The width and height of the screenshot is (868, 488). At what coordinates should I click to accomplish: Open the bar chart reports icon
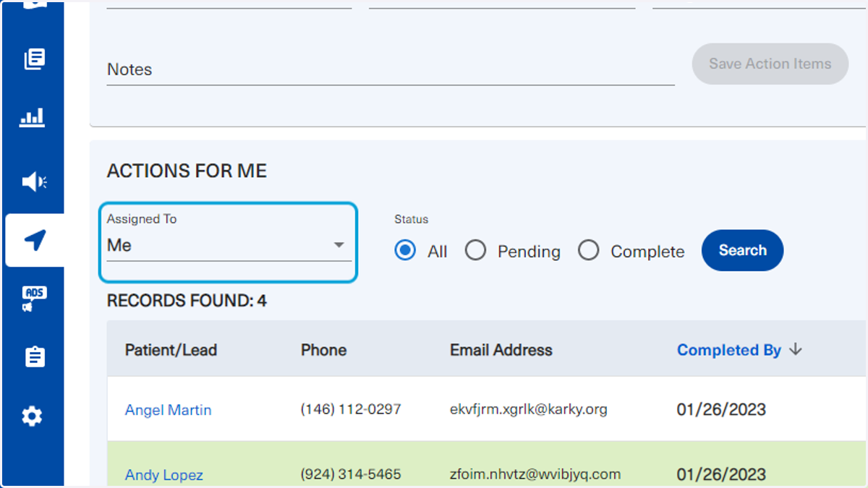tap(32, 117)
